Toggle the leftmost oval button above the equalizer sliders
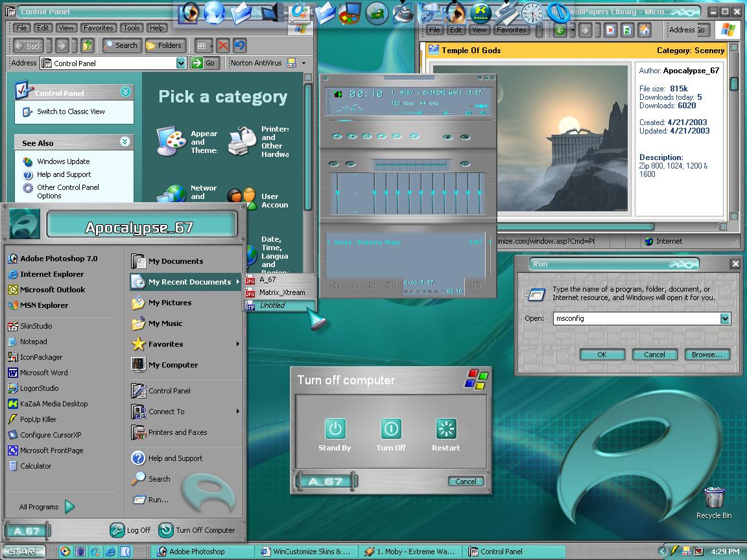Screen dimensions: 747x560 tap(333, 164)
